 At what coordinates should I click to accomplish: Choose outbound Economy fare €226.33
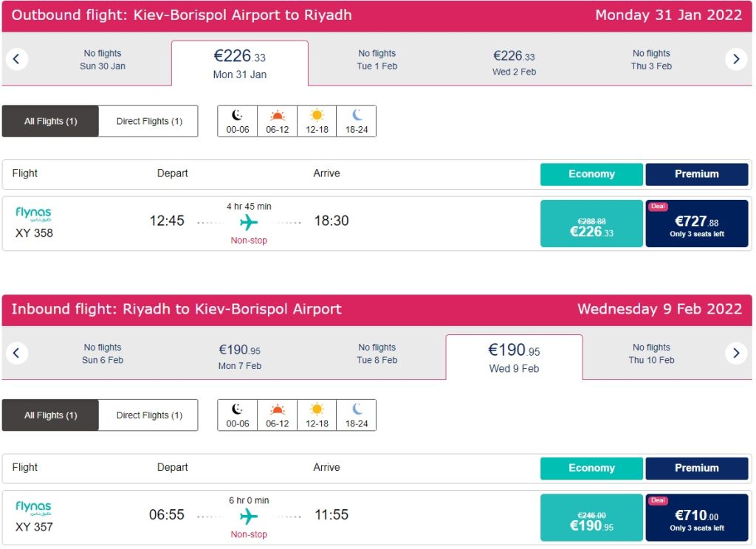[591, 224]
